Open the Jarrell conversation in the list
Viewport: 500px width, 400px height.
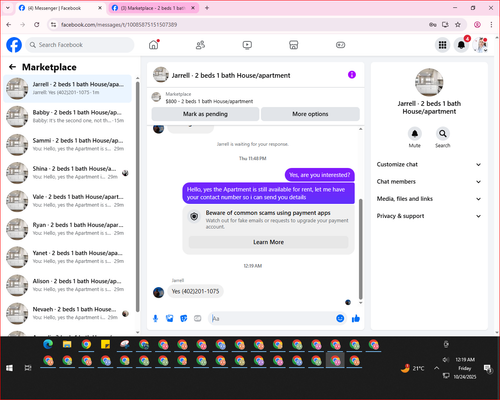click(68, 88)
